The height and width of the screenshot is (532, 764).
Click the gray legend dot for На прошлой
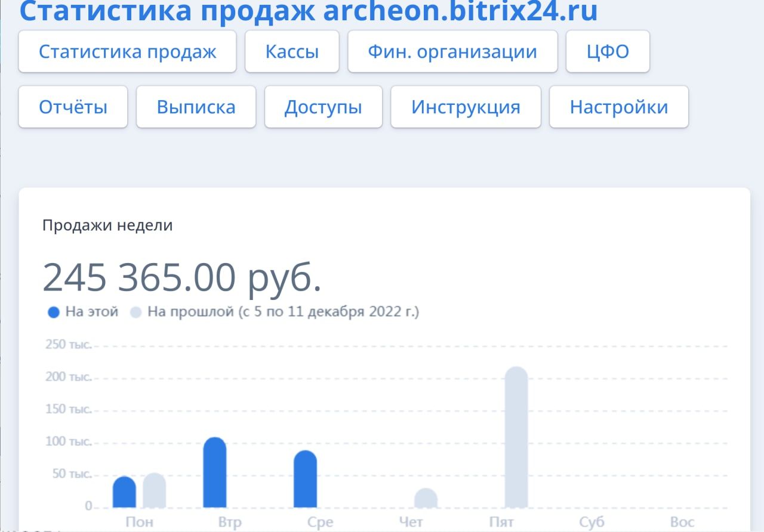tap(136, 313)
